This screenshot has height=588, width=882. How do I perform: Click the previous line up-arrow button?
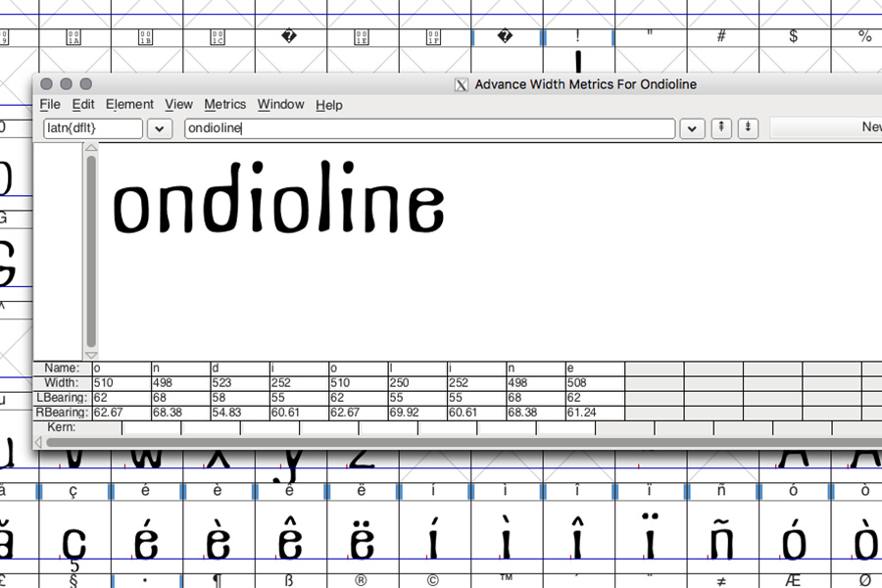[x=721, y=128]
